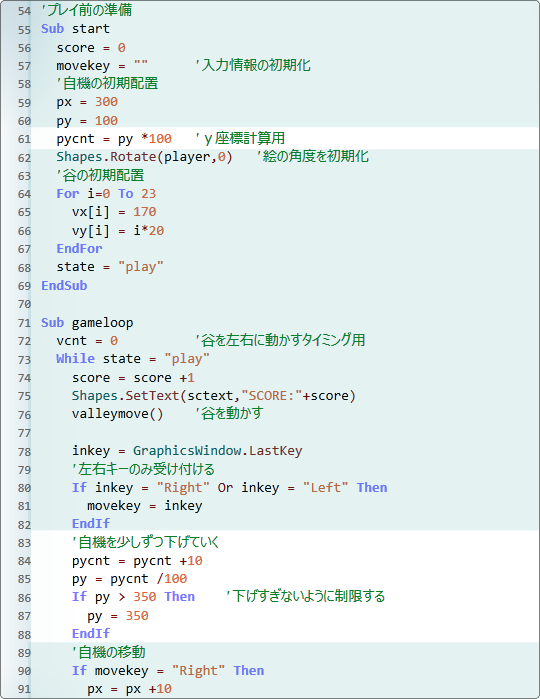Click comment '谷を動かす'
This screenshot has width=540, height=699.
(229, 413)
